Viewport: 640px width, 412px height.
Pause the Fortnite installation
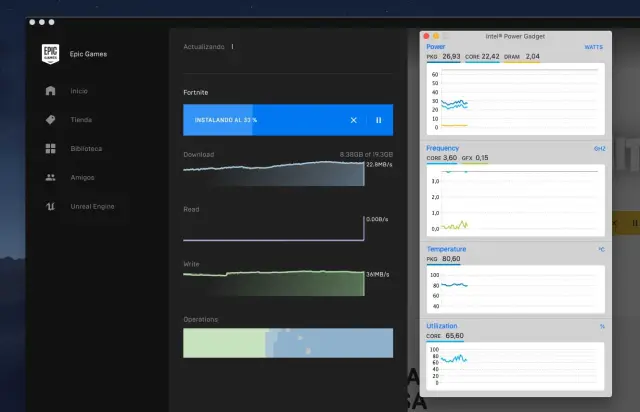[x=378, y=120]
